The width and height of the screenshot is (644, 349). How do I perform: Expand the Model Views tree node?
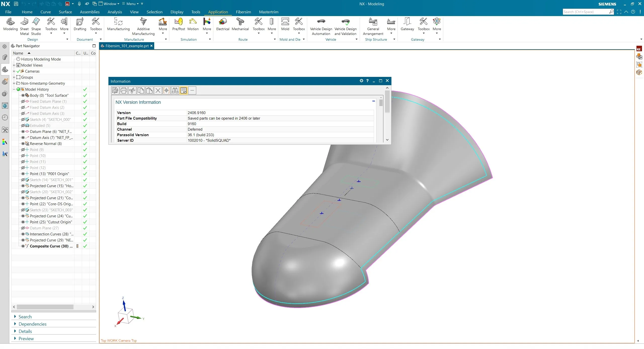tap(14, 65)
